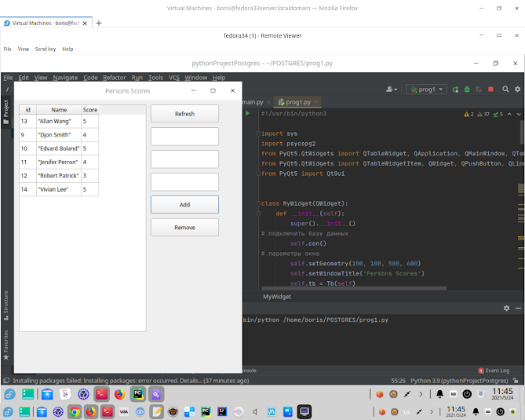Select the "Robert Patrick" name cell
Image resolution: width=525 pixels, height=420 pixels.
click(x=59, y=176)
